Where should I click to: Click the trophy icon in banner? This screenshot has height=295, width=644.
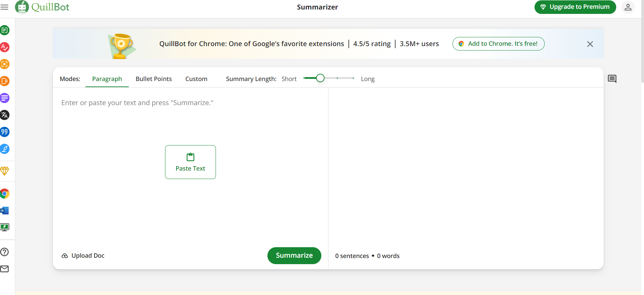[x=121, y=46]
